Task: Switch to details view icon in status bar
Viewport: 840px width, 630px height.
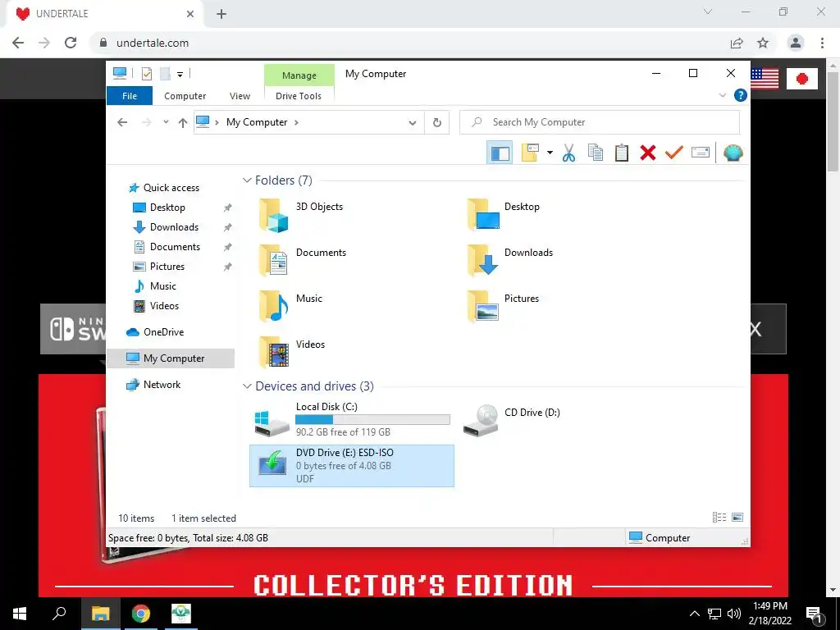Action: tap(719, 518)
